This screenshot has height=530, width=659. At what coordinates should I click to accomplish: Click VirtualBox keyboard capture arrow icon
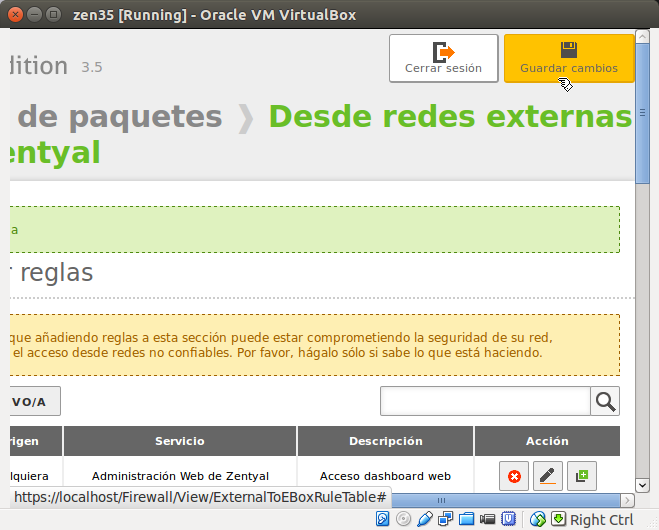pyautogui.click(x=559, y=519)
